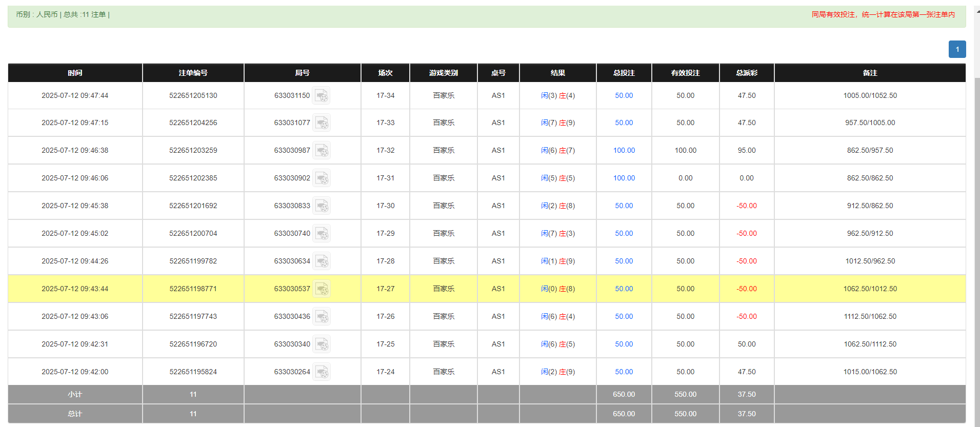Click the 总派彩 column header

pyautogui.click(x=746, y=73)
